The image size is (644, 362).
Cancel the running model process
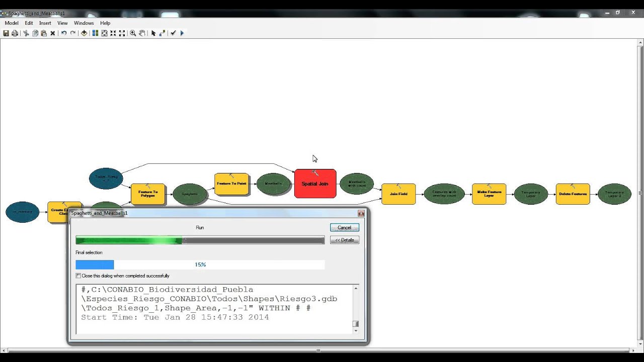(x=345, y=228)
